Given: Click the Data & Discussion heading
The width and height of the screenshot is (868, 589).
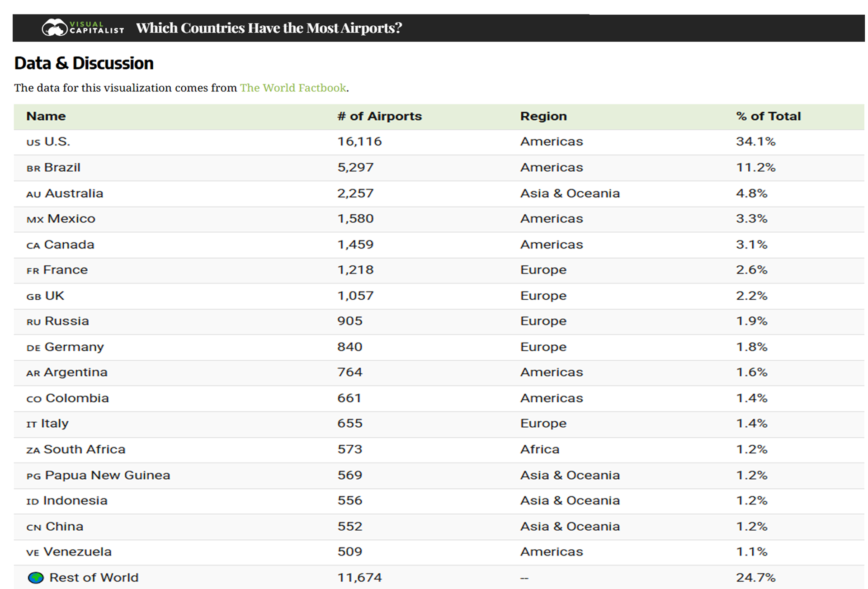Looking at the screenshot, I should (x=84, y=63).
